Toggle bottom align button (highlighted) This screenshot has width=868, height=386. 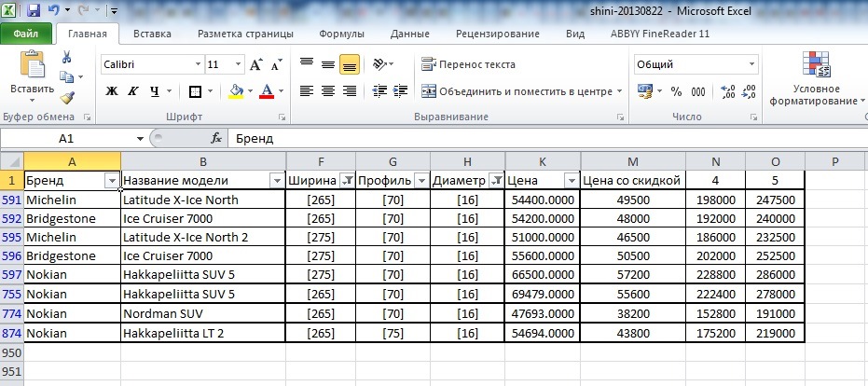350,64
